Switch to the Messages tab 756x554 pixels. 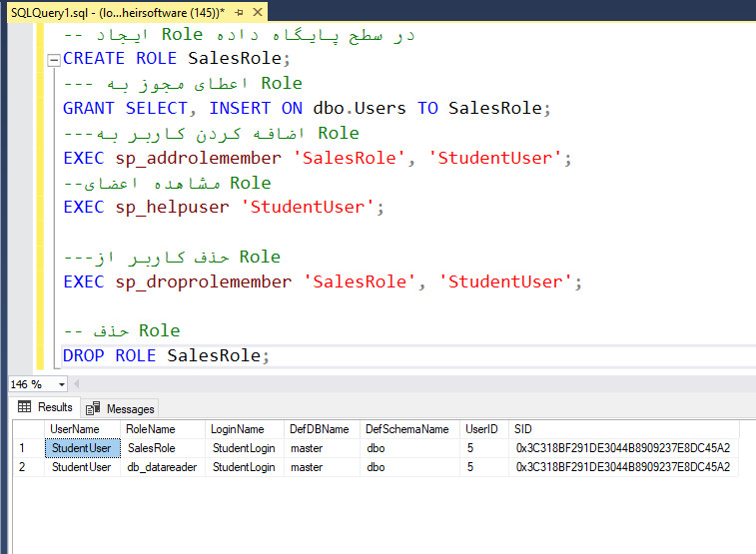(x=120, y=408)
